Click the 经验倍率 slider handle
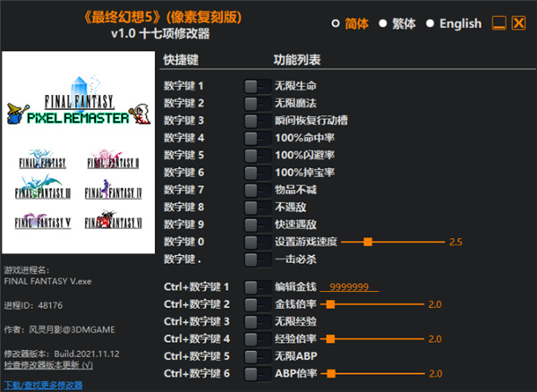This screenshot has width=537, height=392. pos(330,339)
